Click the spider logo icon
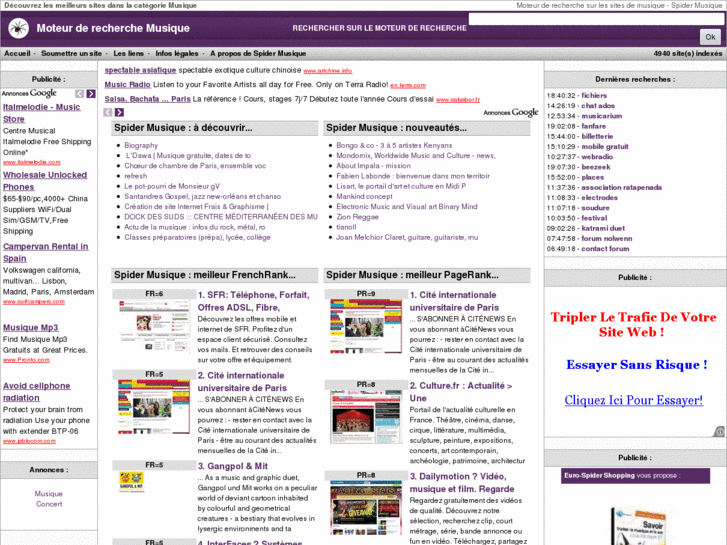Viewport: 727px width, 545px height. pyautogui.click(x=19, y=28)
